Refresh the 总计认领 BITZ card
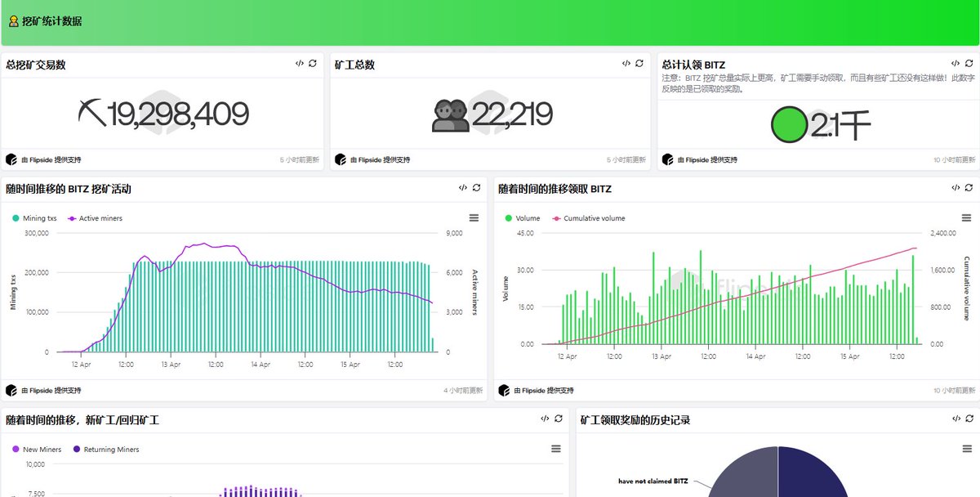The image size is (980, 497). pos(969,63)
